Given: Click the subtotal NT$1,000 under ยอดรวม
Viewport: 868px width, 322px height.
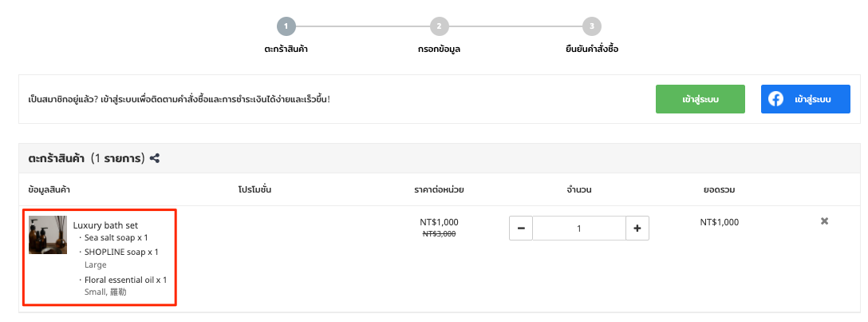Looking at the screenshot, I should coord(719,222).
